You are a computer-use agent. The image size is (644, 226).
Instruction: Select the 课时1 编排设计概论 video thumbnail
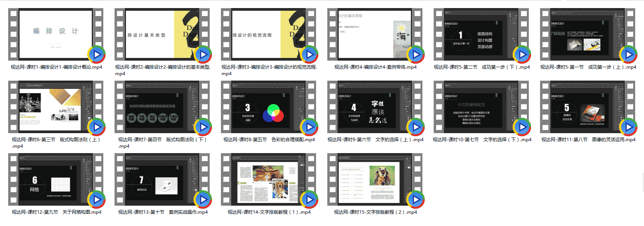[x=56, y=34]
